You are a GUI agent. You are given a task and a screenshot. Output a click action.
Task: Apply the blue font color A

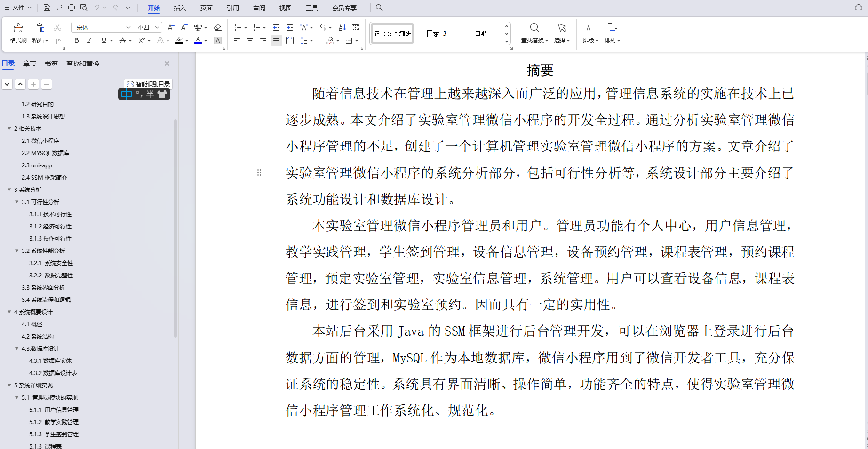[x=198, y=40]
